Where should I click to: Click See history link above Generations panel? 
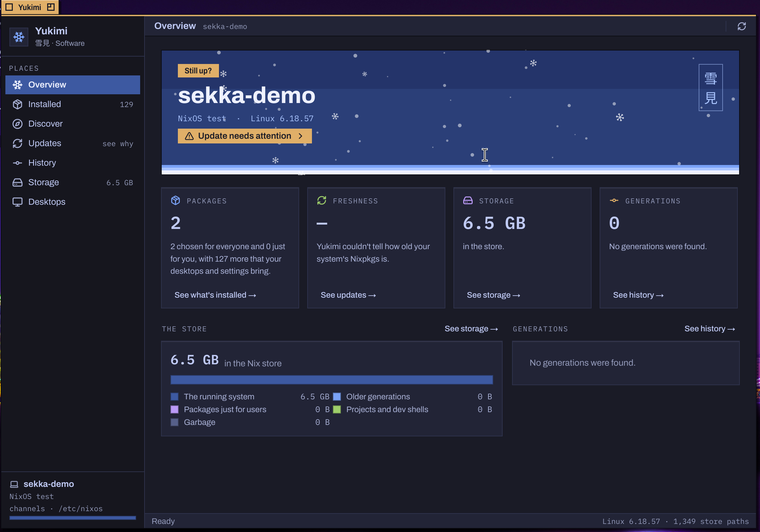[710, 329]
